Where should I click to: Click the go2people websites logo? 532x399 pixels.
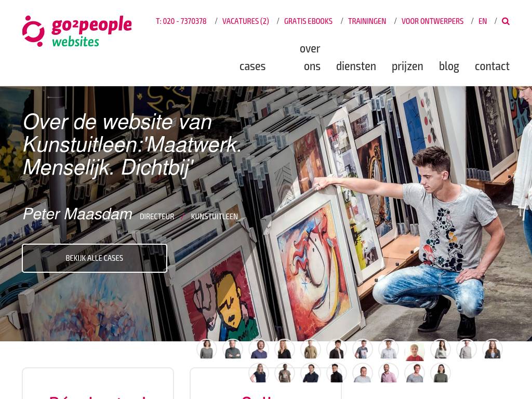coord(77,31)
